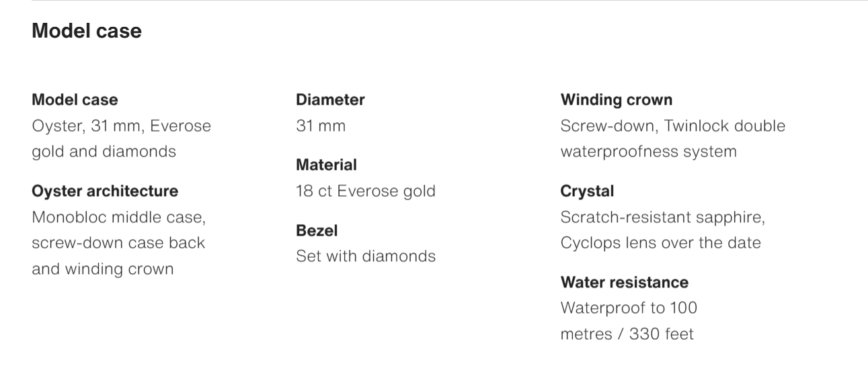Click the "Crystal" label

[587, 191]
